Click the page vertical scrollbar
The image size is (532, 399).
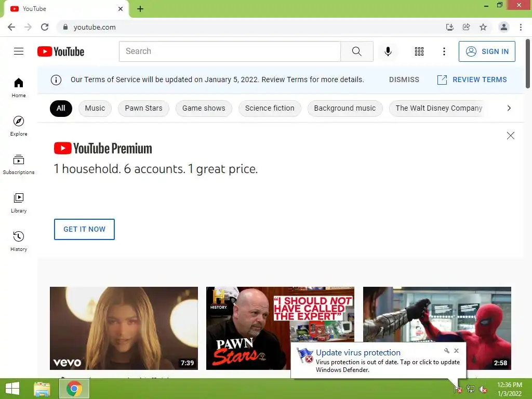(x=528, y=64)
